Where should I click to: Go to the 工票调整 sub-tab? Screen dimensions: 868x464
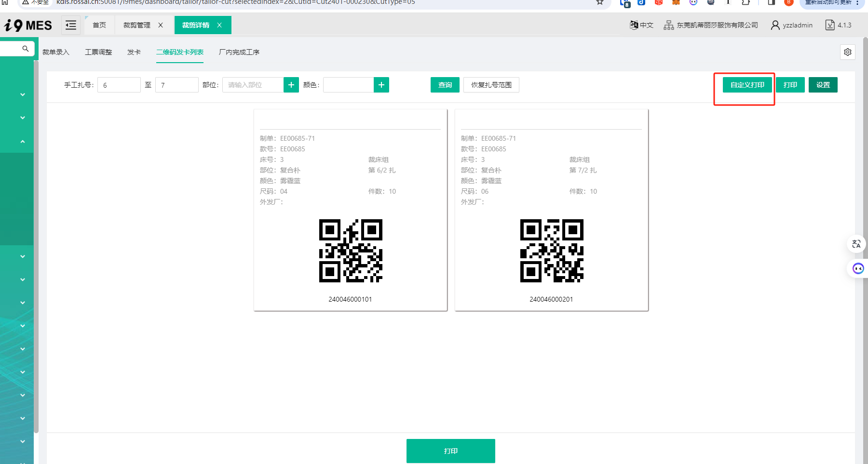click(x=98, y=52)
